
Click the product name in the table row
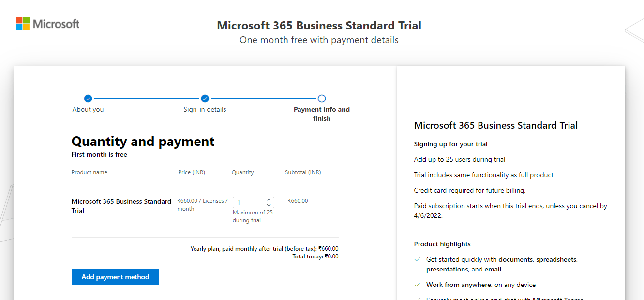[121, 206]
